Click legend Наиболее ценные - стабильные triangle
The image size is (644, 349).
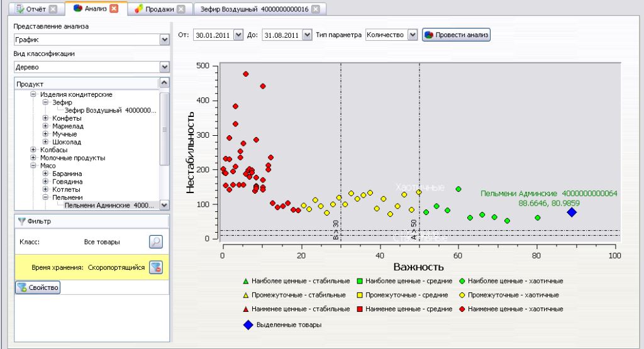pos(246,281)
